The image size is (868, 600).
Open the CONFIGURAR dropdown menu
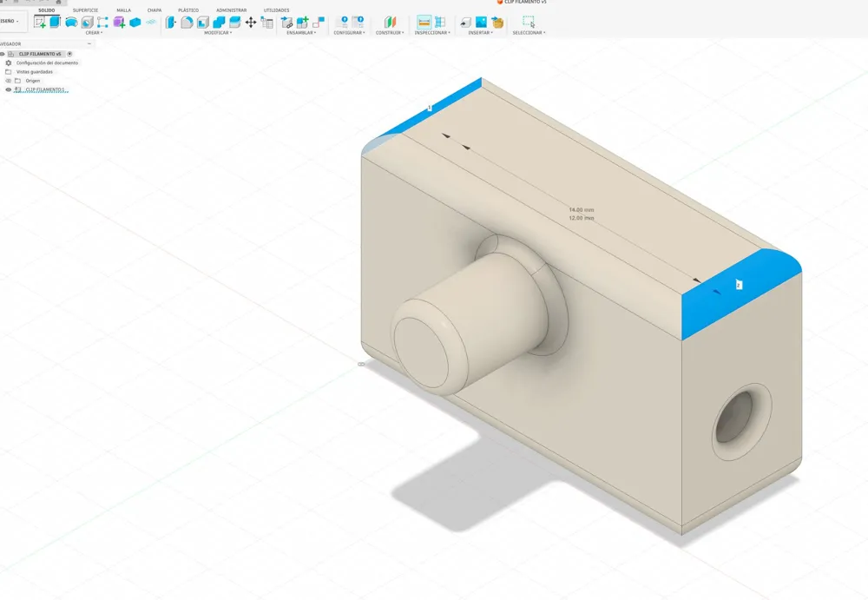pos(349,33)
